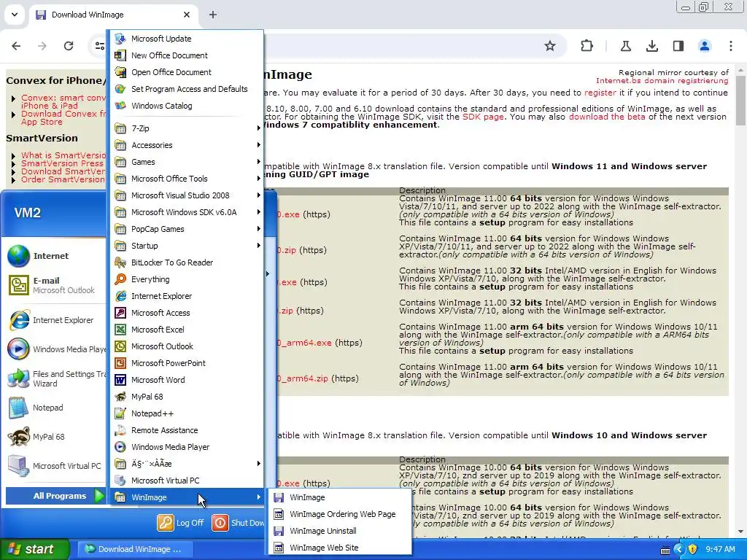Expand the Accessories folder

(187, 145)
